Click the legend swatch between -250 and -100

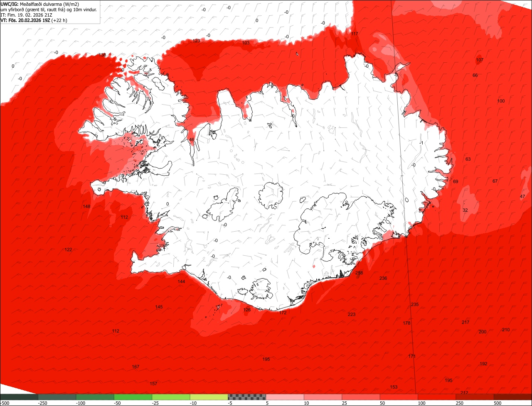coord(57,397)
